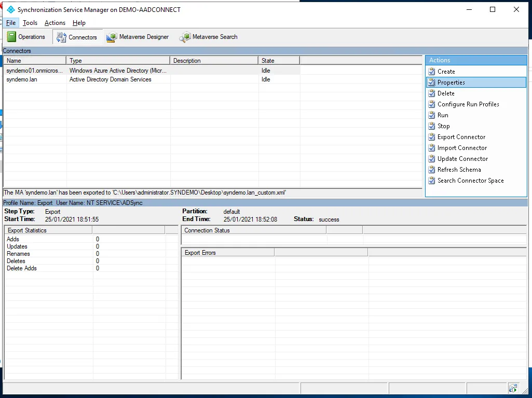Image resolution: width=532 pixels, height=398 pixels.
Task: Open the Actions menu
Action: click(55, 23)
